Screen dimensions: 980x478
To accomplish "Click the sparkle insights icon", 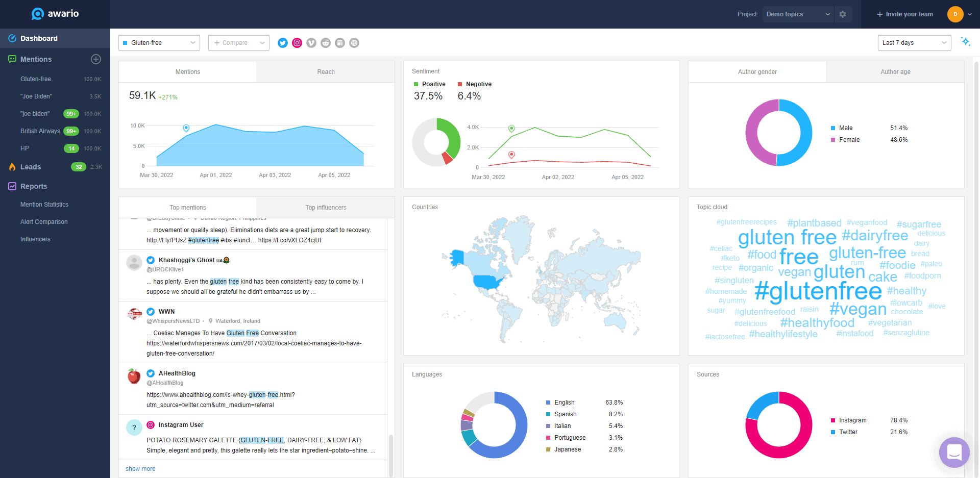I will tap(965, 42).
